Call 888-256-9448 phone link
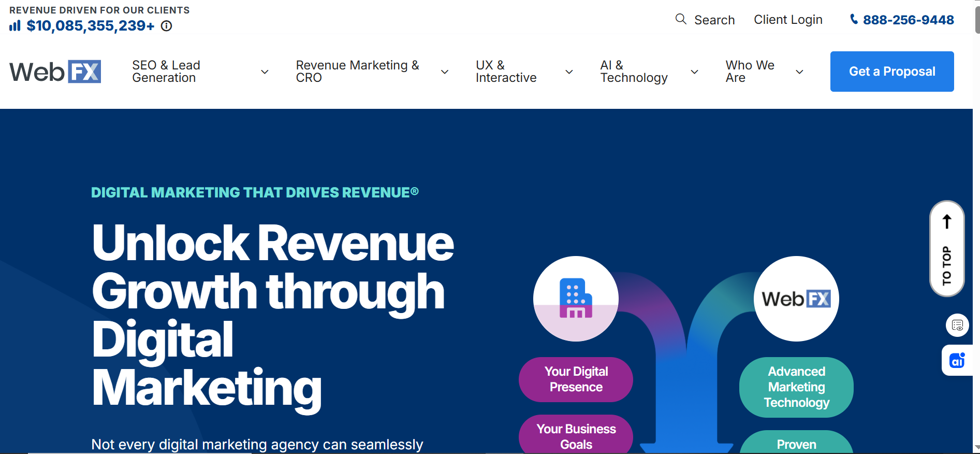Screen dimensions: 980x454 pyautogui.click(x=909, y=20)
